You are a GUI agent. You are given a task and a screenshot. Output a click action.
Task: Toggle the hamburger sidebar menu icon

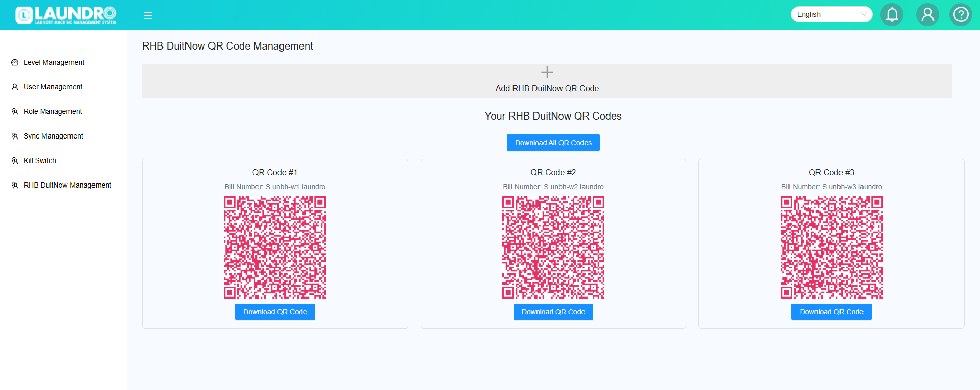click(148, 16)
